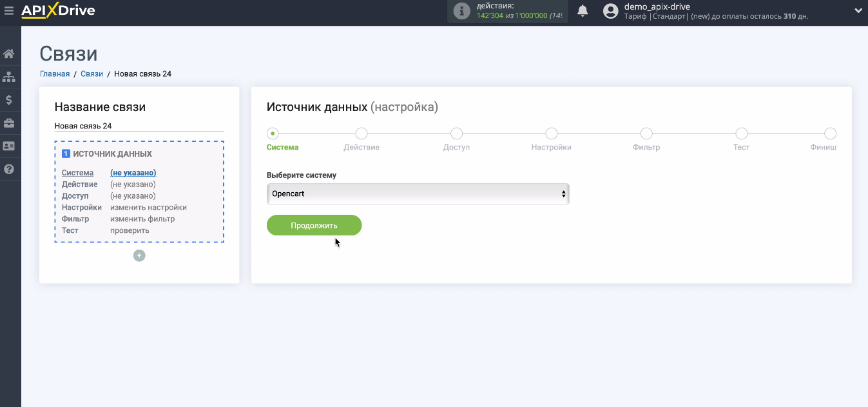Viewport: 868px width, 407px height.
Task: Click the actions info icon
Action: [x=461, y=11]
